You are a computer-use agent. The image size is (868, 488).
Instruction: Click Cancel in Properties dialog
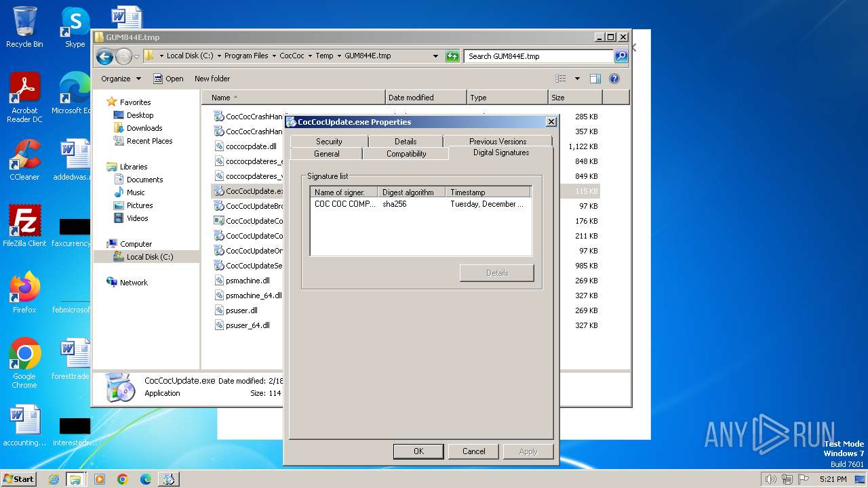(x=474, y=451)
